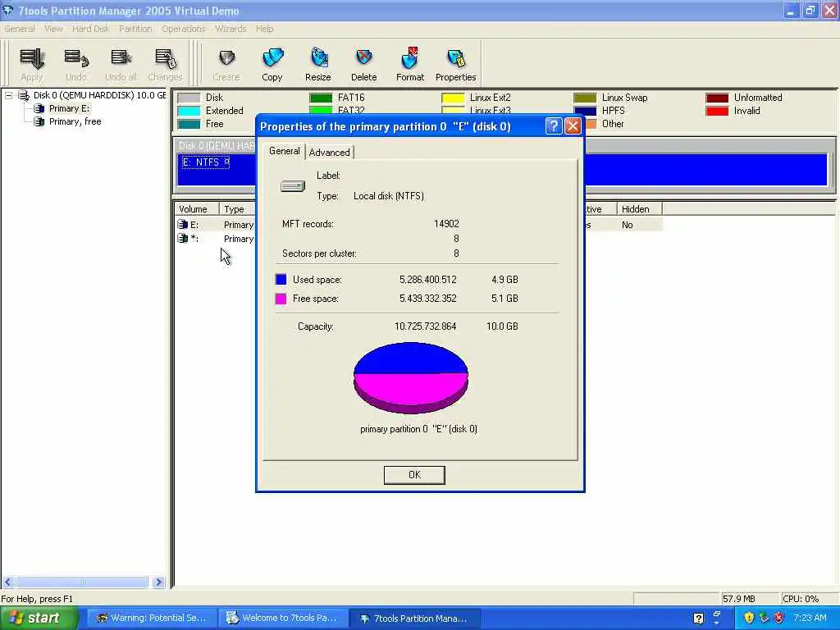Click 7tools Partition Mana... taskbar button
The height and width of the screenshot is (630, 840).
click(x=414, y=619)
